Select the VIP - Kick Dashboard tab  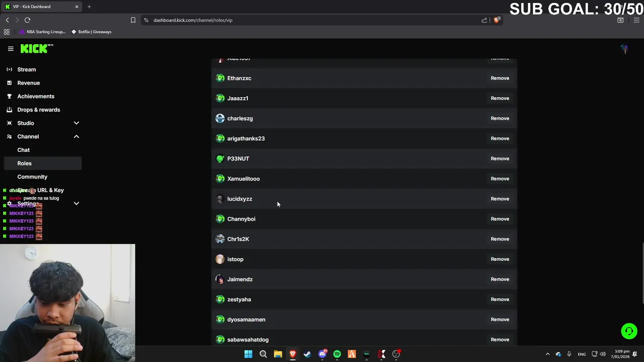click(x=42, y=7)
